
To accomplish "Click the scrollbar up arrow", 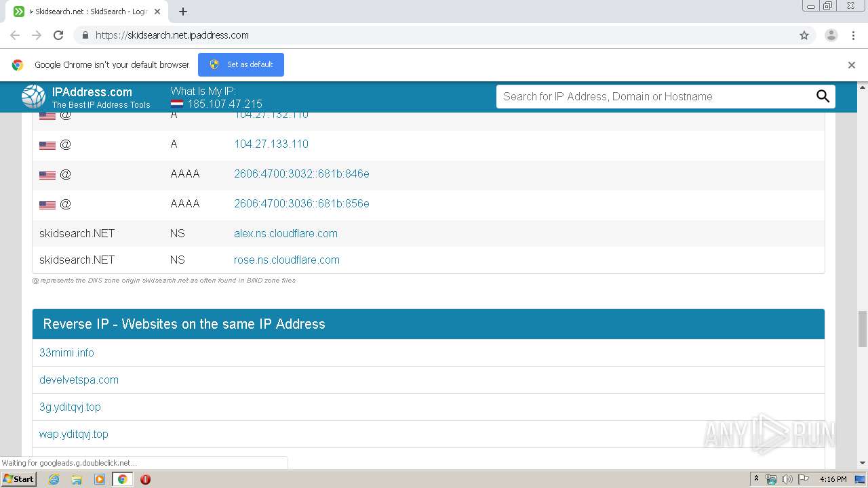I will click(x=863, y=87).
